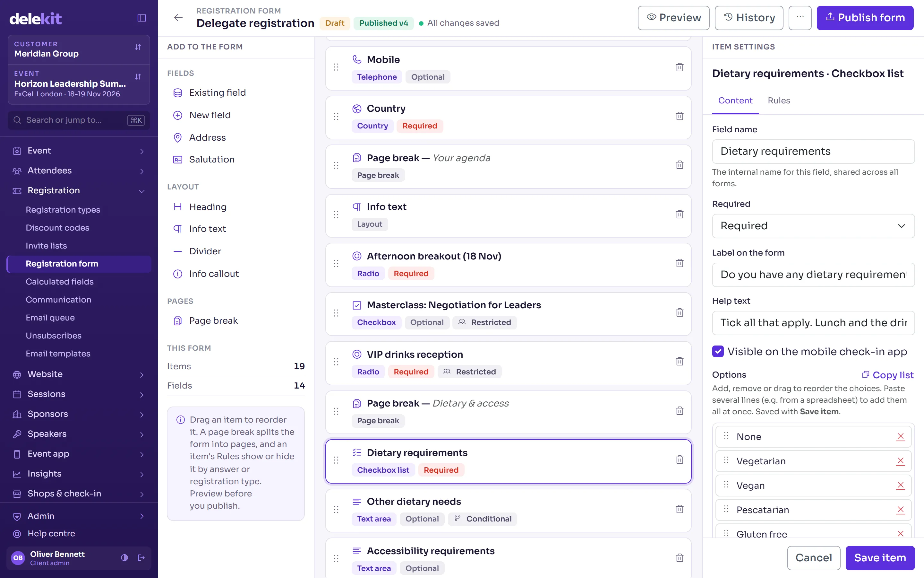
Task: Log out using the exit icon
Action: click(141, 558)
